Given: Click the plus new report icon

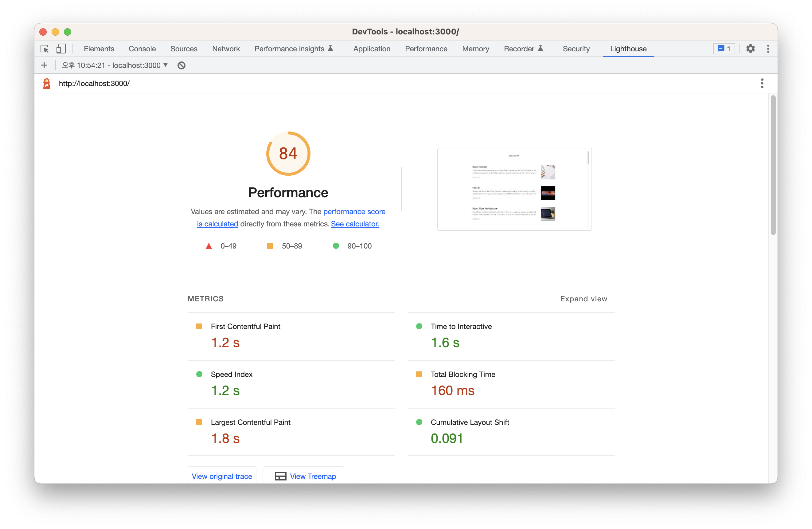Looking at the screenshot, I should coord(44,65).
